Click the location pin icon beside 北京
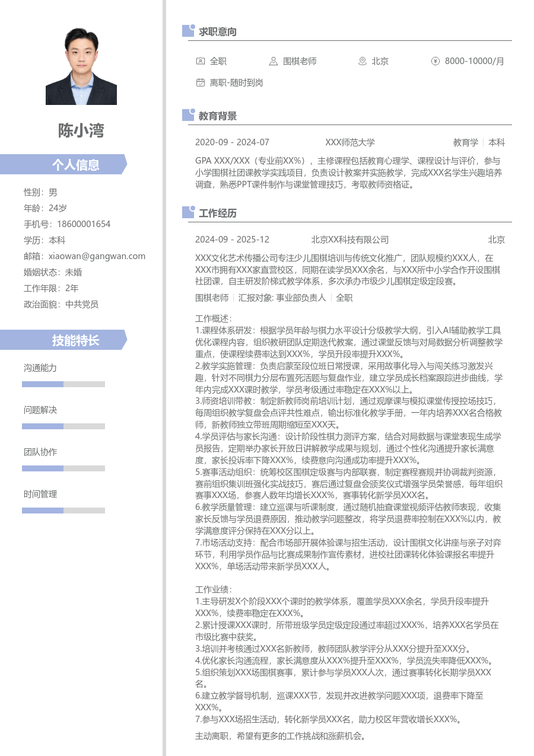This screenshot has height=756, width=534. pyautogui.click(x=362, y=61)
